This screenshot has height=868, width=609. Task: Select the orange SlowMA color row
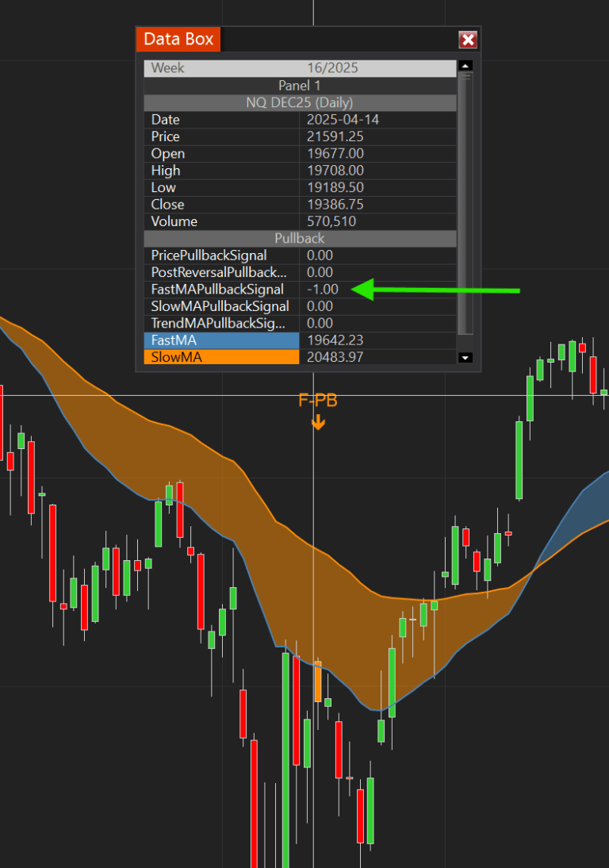(x=301, y=357)
